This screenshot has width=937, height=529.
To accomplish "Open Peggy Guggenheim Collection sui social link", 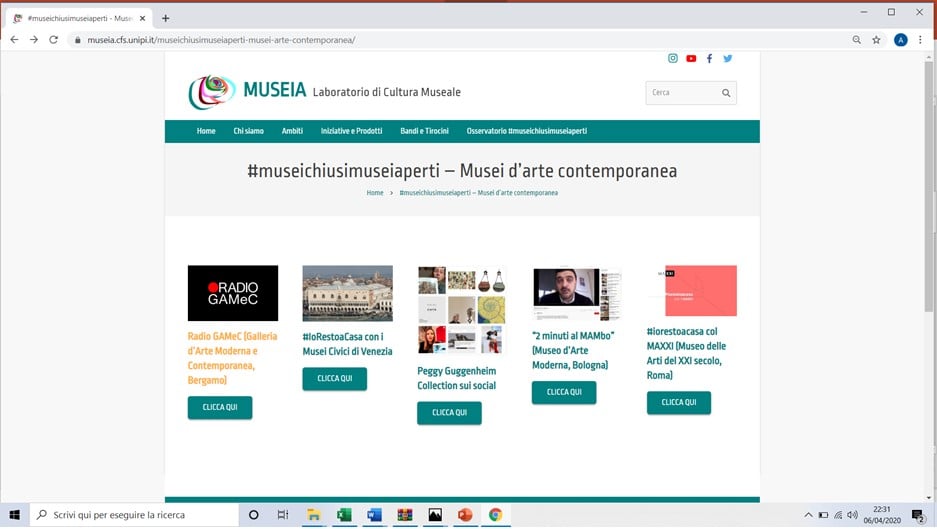I will 457,378.
